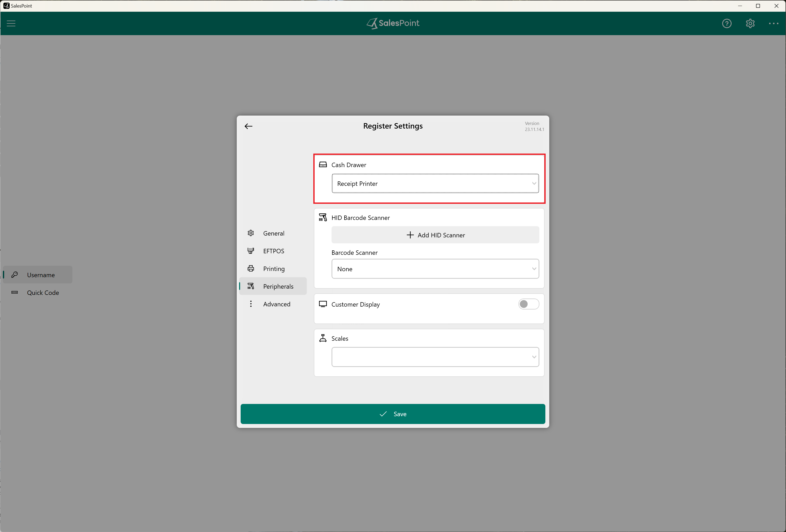The width and height of the screenshot is (786, 532).
Task: Click the HID Barcode Scanner icon
Action: [323, 217]
